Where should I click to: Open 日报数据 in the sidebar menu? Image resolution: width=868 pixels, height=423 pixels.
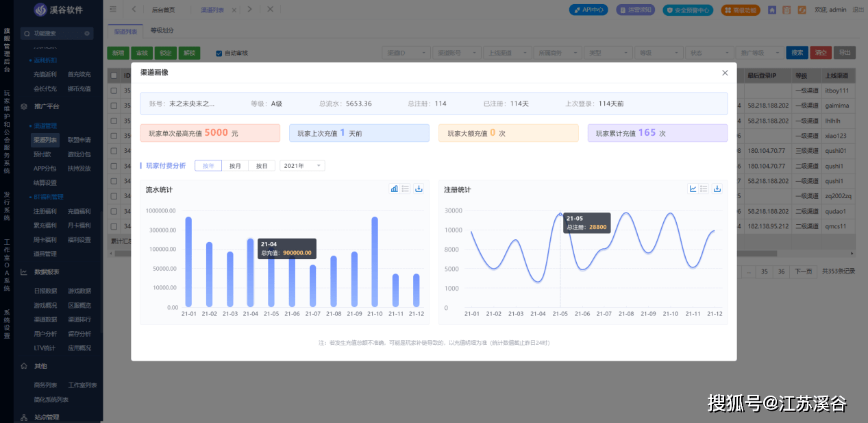[x=45, y=291]
